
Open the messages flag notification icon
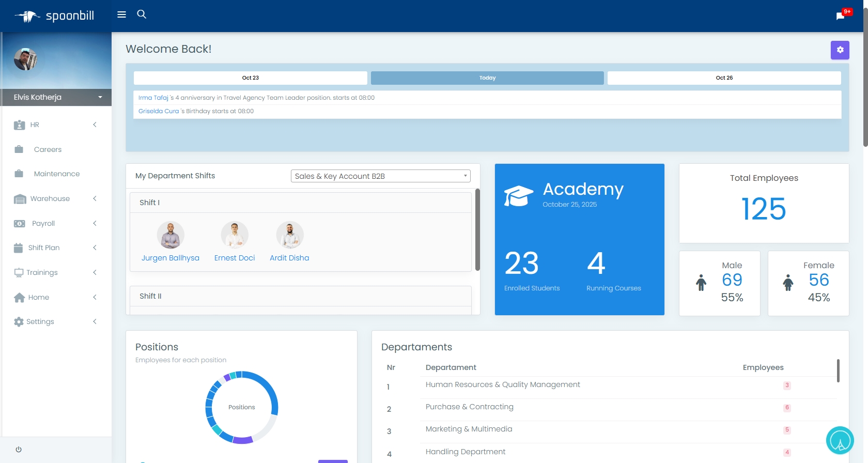840,16
